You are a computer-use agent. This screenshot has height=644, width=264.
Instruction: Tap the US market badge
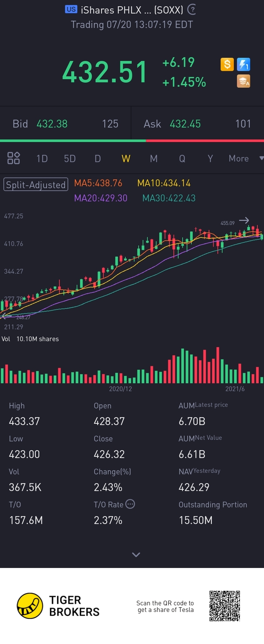[x=71, y=9]
